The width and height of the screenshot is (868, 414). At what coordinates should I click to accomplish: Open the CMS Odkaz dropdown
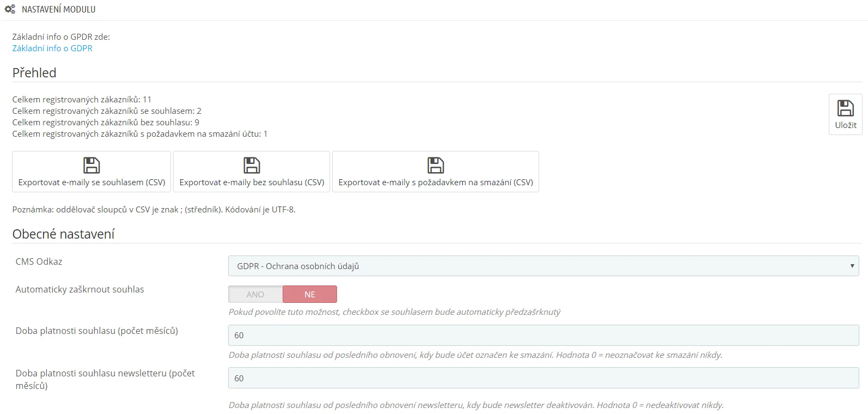coord(543,266)
